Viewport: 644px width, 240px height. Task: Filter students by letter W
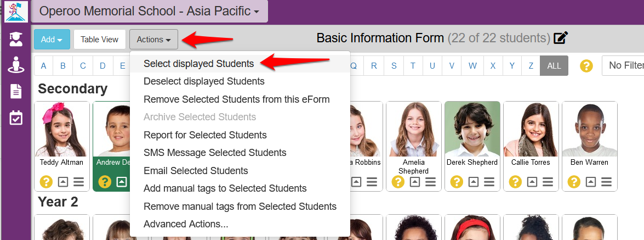(x=472, y=66)
